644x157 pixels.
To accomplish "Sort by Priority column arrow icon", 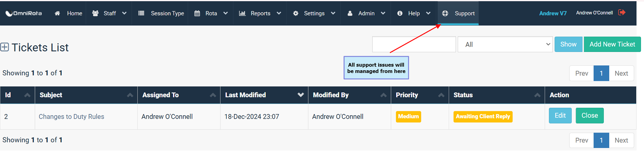I will [x=441, y=95].
